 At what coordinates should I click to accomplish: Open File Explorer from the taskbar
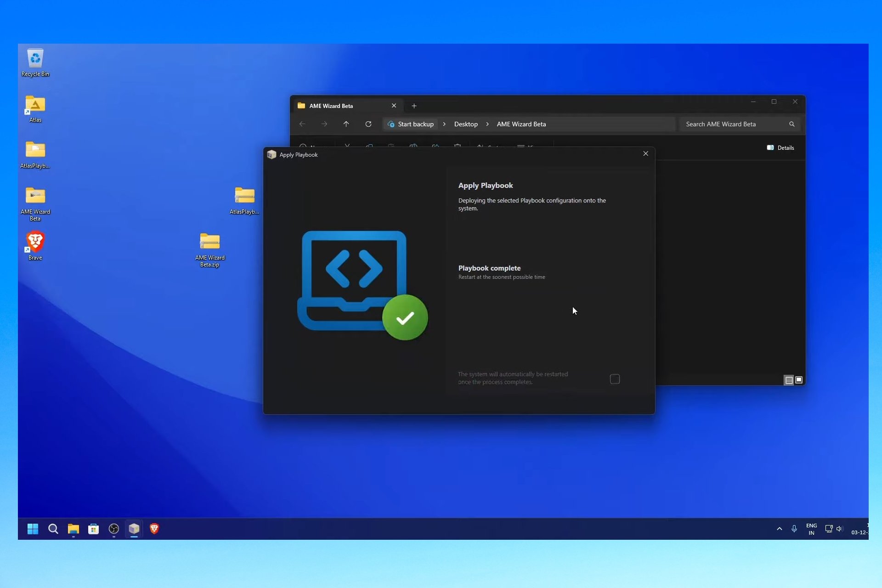click(73, 529)
